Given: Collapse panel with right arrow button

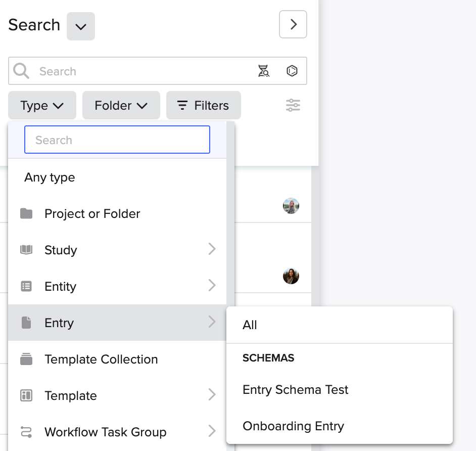Looking at the screenshot, I should point(293,24).
